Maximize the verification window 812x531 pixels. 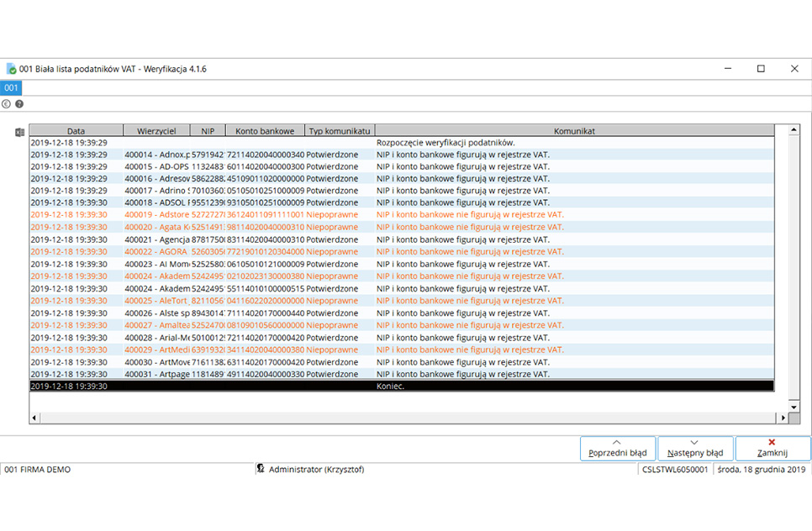tap(761, 69)
